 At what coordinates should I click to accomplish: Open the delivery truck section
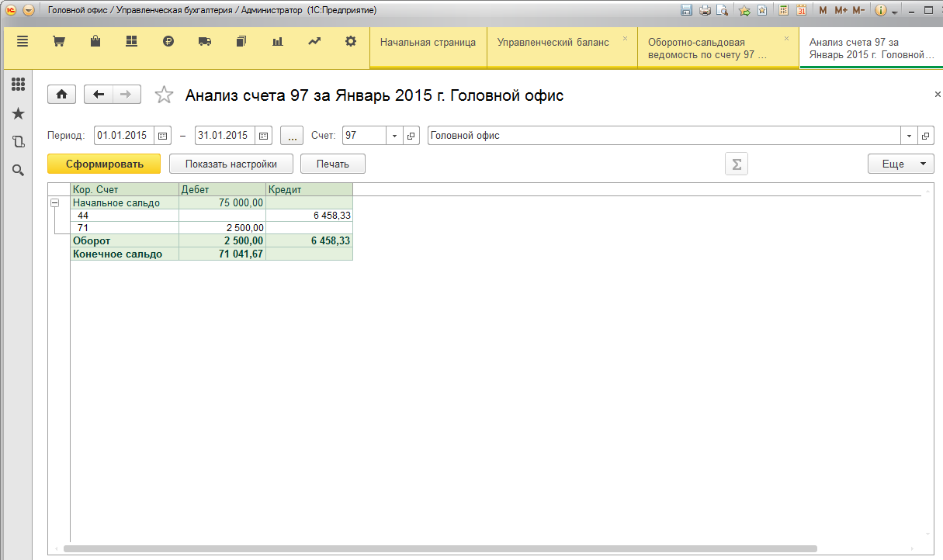pos(205,42)
